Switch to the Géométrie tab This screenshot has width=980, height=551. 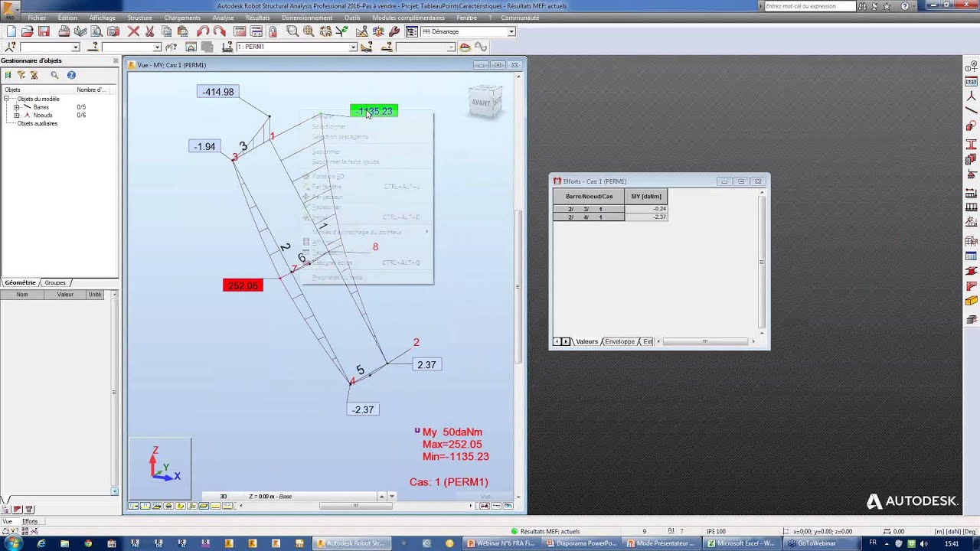[20, 282]
